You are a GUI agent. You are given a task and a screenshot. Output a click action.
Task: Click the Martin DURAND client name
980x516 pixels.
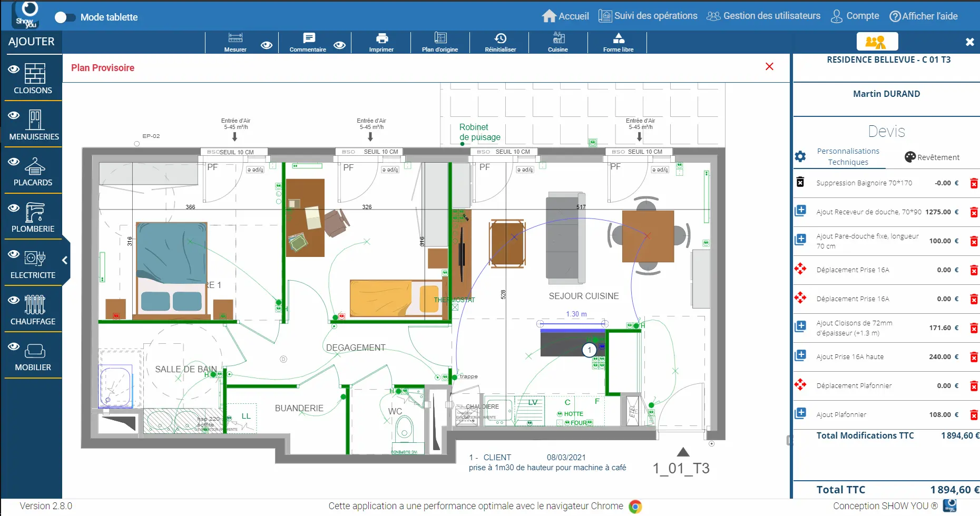pyautogui.click(x=887, y=94)
